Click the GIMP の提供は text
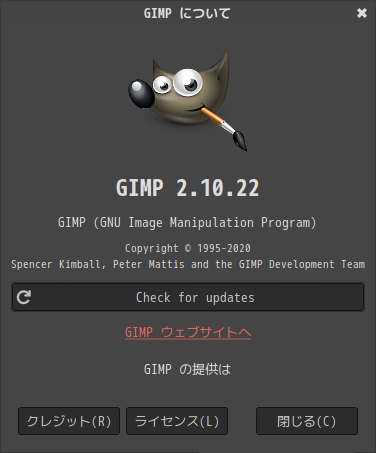 point(187,369)
